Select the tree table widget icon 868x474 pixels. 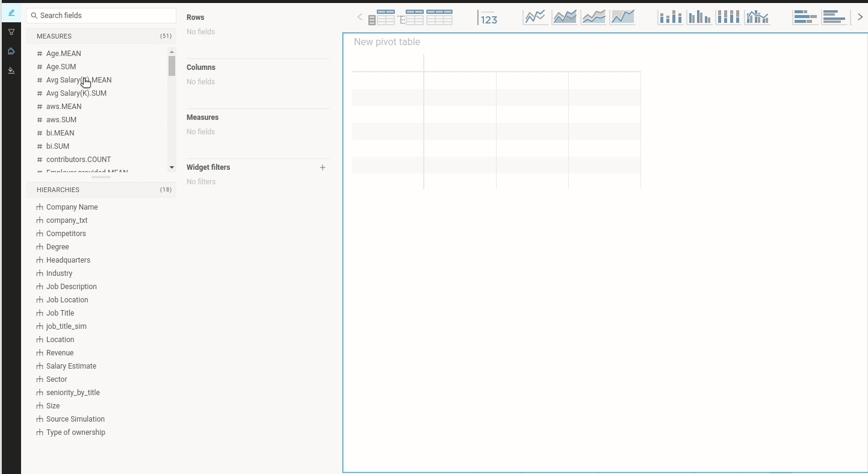pos(411,18)
